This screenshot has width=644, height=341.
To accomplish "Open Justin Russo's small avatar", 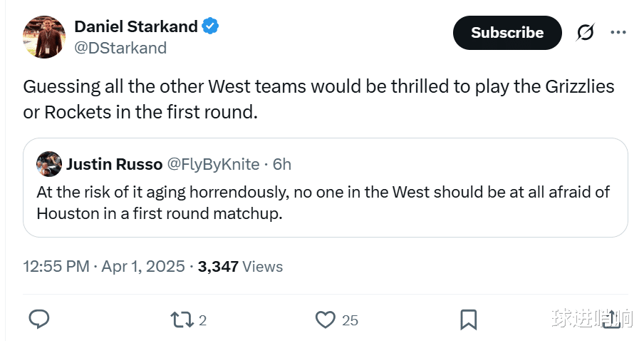I will (x=48, y=164).
